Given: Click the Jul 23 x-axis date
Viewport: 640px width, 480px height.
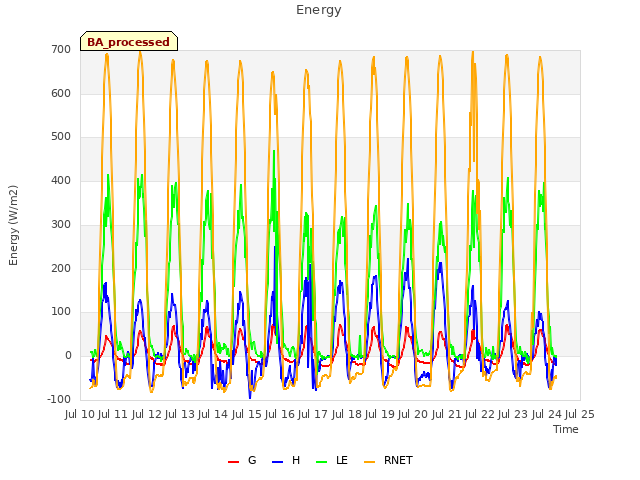Looking at the screenshot, I should tap(513, 415).
